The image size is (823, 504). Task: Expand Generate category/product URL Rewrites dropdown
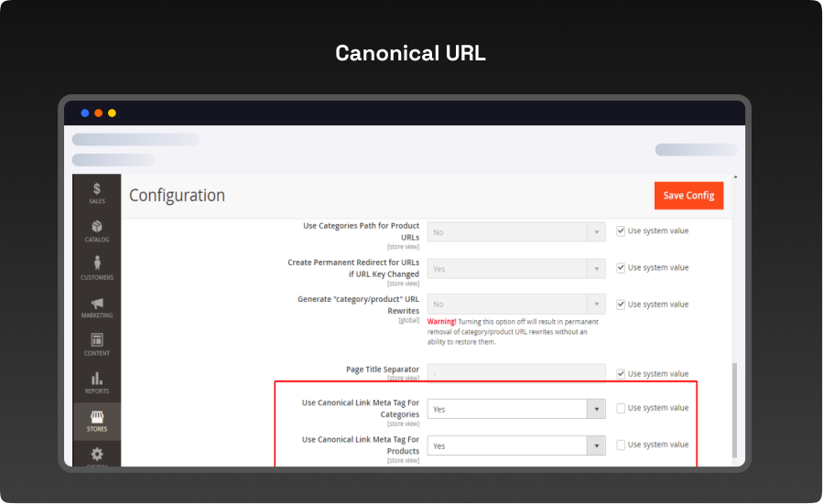pyautogui.click(x=515, y=305)
